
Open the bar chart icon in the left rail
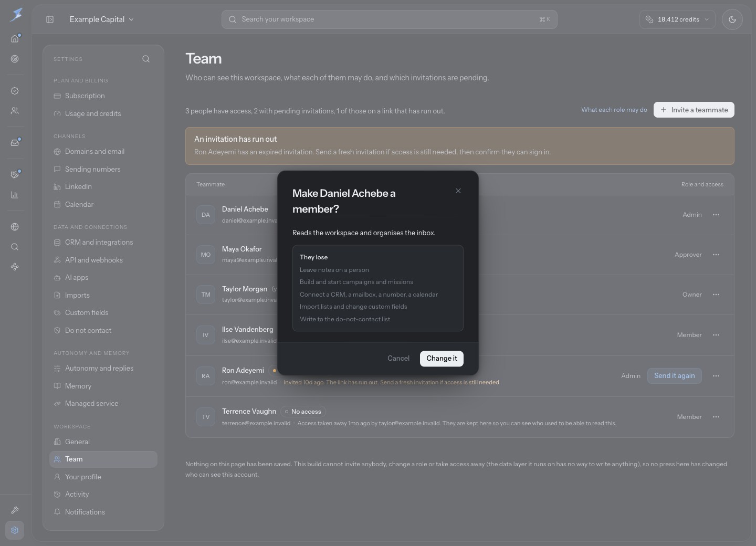tap(15, 195)
